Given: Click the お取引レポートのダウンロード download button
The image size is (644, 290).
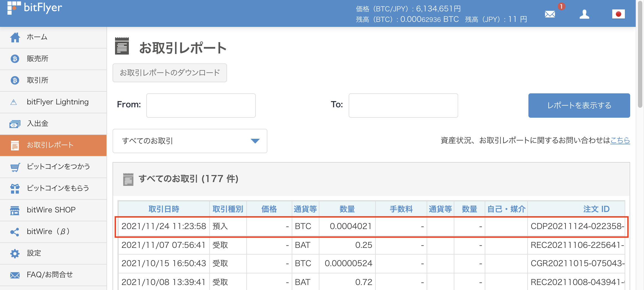Looking at the screenshot, I should click(x=170, y=73).
